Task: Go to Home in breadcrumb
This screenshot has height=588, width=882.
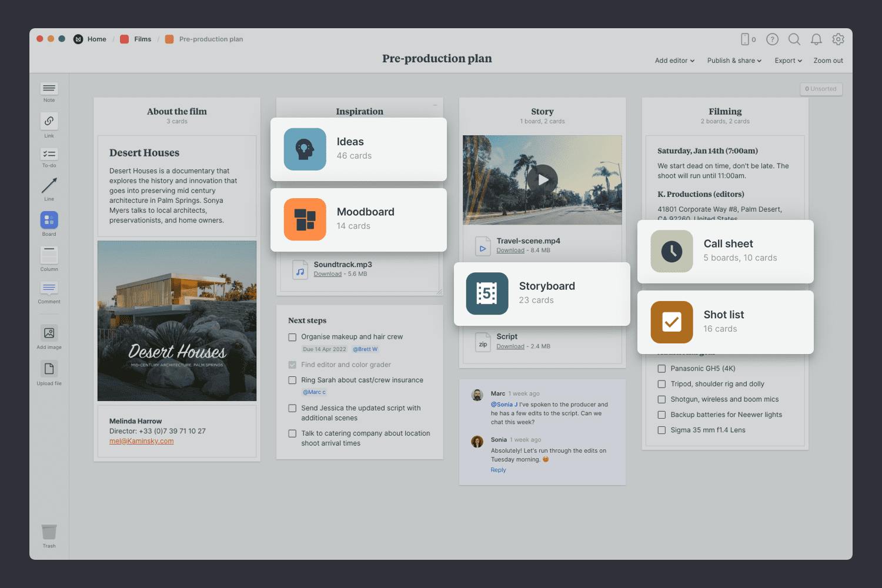Action: click(96, 39)
